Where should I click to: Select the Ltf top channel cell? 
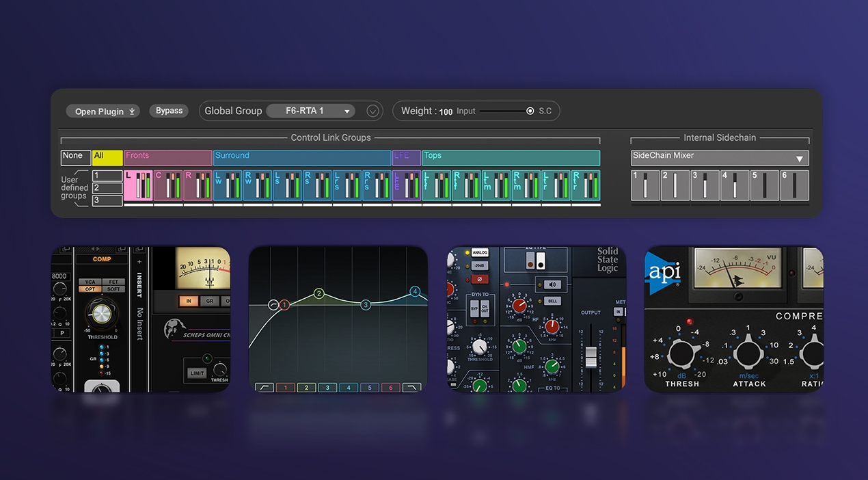click(437, 185)
